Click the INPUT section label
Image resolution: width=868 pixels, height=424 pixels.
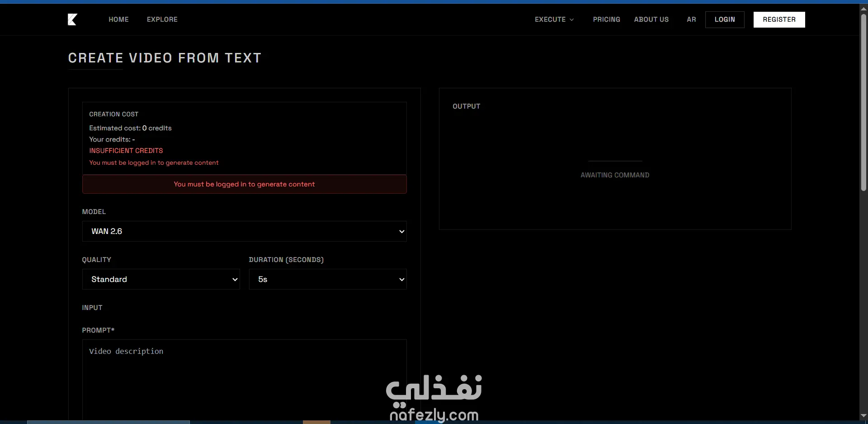[x=92, y=308]
